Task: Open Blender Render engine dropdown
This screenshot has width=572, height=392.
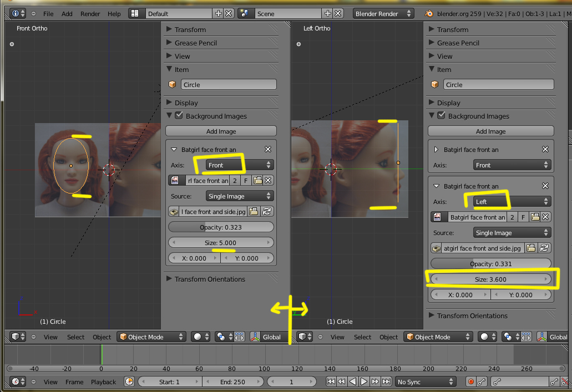Action: pyautogui.click(x=383, y=13)
